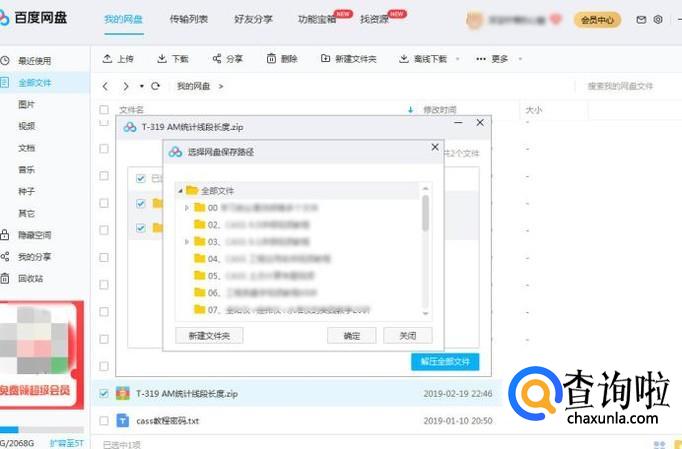The height and width of the screenshot is (449, 682).
Task: Toggle the 已选 checkbox in zip preview window
Action: pos(140,178)
